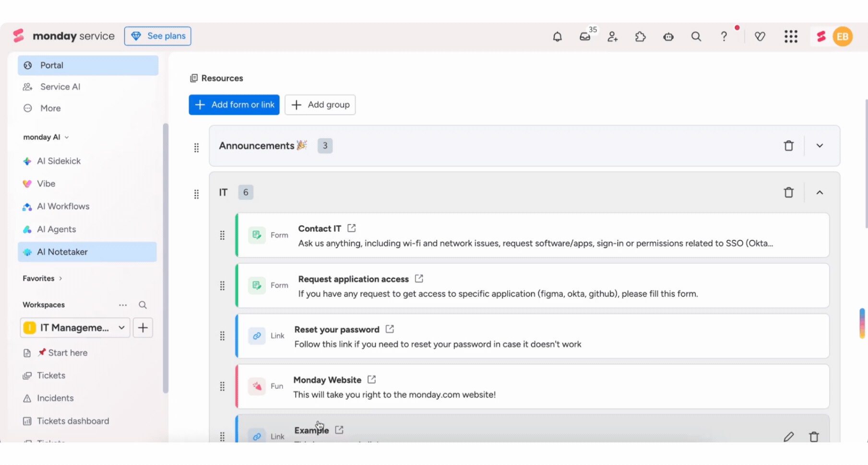Click the Contact IT form title
Image resolution: width=868 pixels, height=465 pixels.
(320, 229)
